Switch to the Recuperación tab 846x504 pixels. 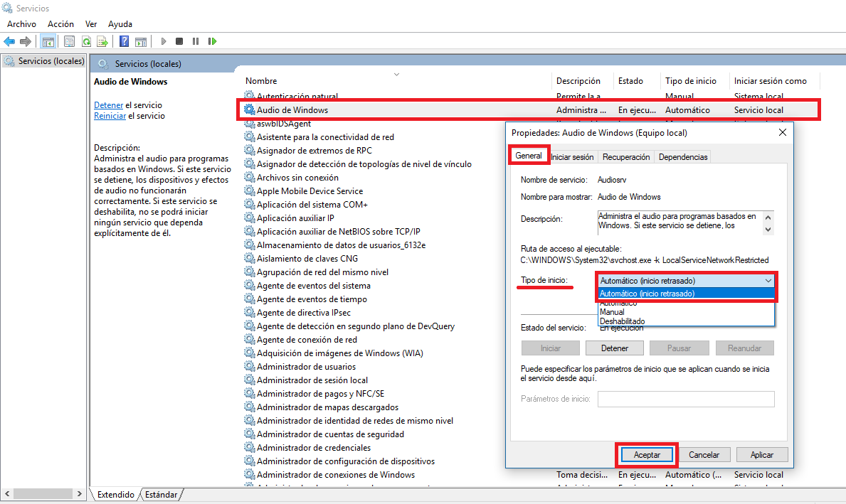(626, 157)
